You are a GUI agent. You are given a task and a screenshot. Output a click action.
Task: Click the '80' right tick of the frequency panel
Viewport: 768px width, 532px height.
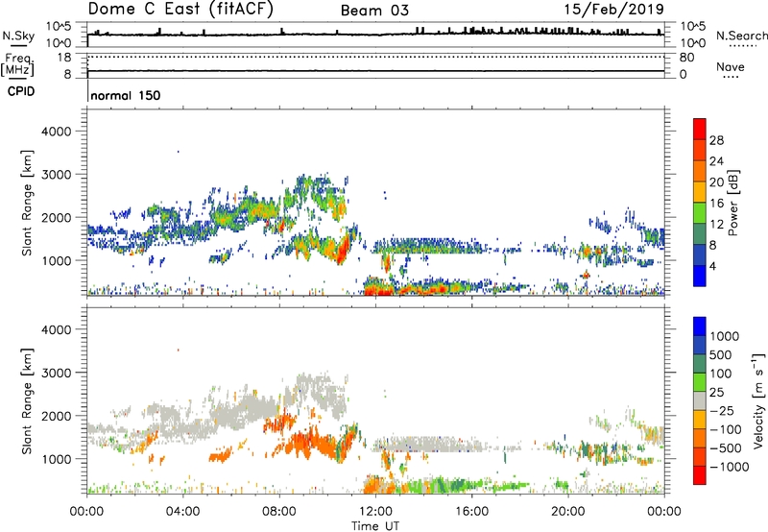687,58
